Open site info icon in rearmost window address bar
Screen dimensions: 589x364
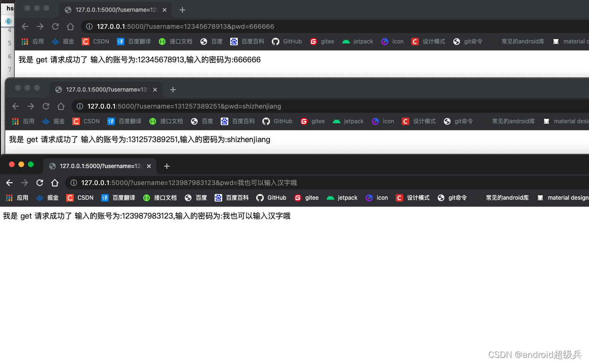coord(89,26)
